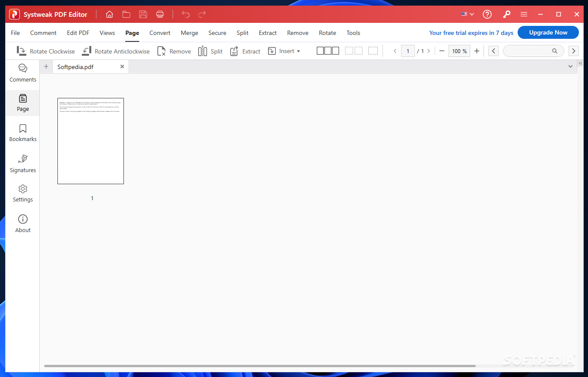Close the Softpedia.pdf tab
This screenshot has width=588, height=377.
tap(122, 66)
